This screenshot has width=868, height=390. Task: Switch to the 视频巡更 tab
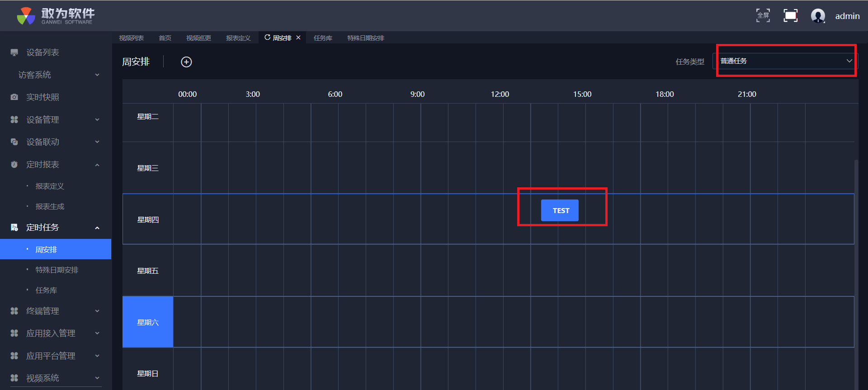coord(198,38)
